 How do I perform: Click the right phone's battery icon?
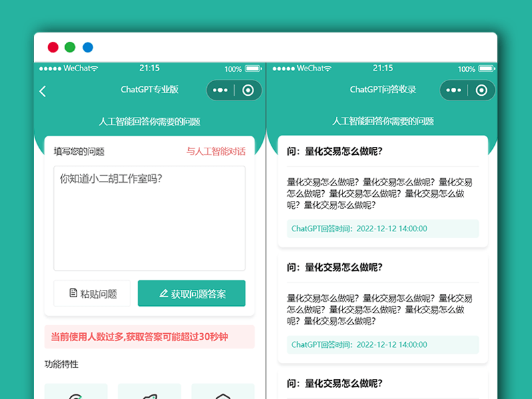(x=487, y=69)
